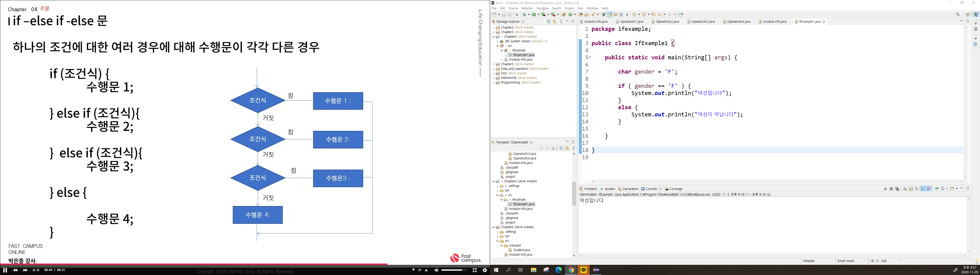Expand the Chapter5 project in Package Explorer
Screen dimensions: 980x275
493,64
